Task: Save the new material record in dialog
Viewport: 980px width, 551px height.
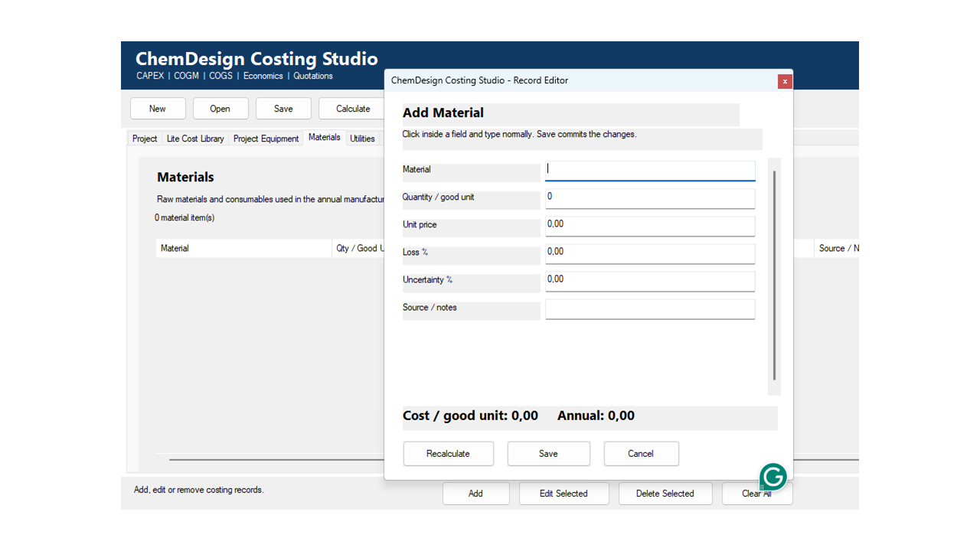Action: (549, 454)
